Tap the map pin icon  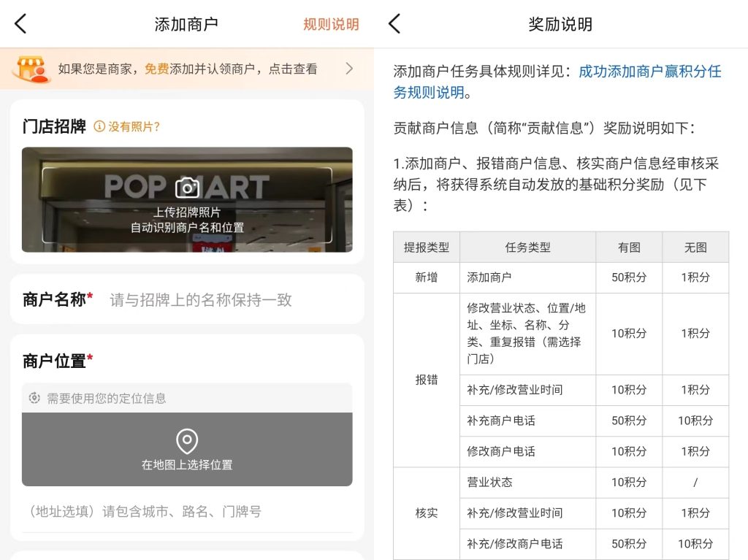187,441
